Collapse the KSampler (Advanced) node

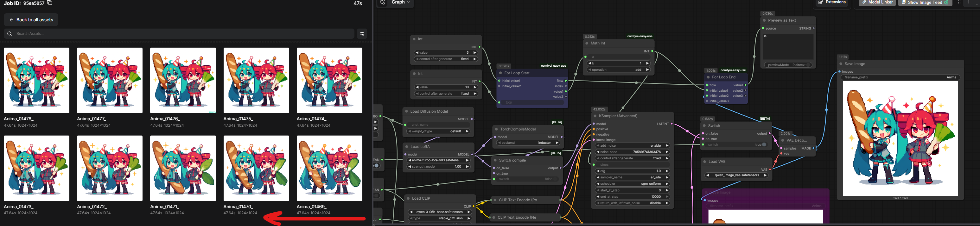click(595, 116)
